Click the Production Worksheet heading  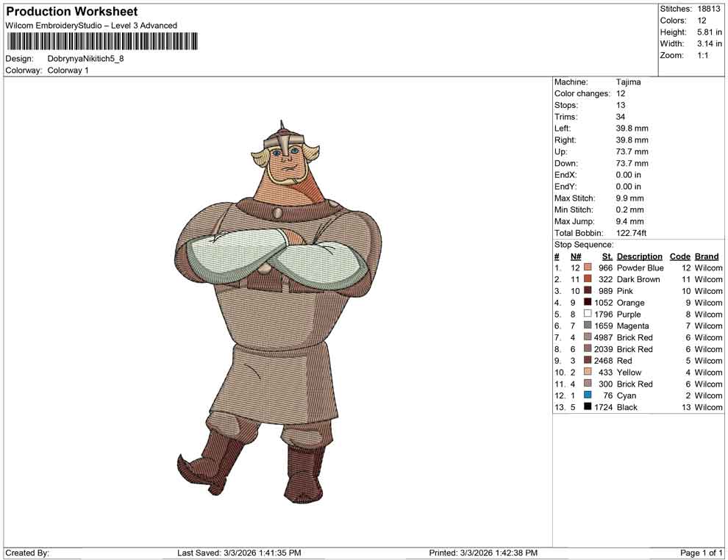click(x=72, y=12)
